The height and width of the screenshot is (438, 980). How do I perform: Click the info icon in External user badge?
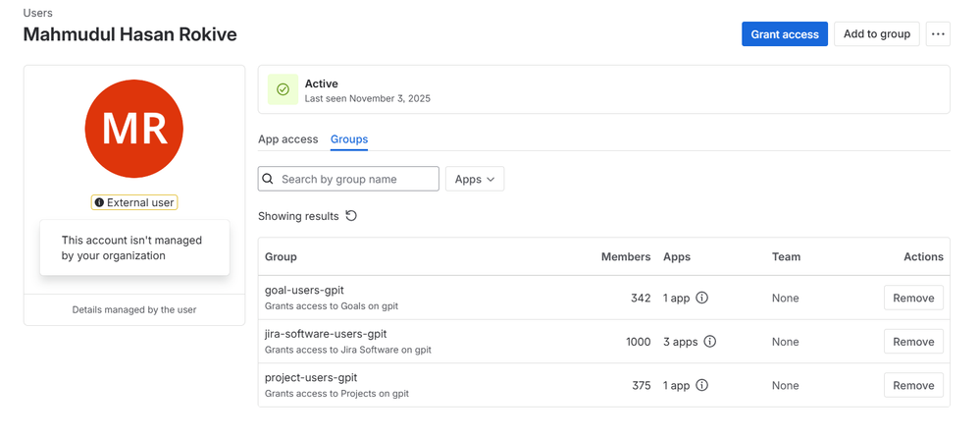coord(99,202)
